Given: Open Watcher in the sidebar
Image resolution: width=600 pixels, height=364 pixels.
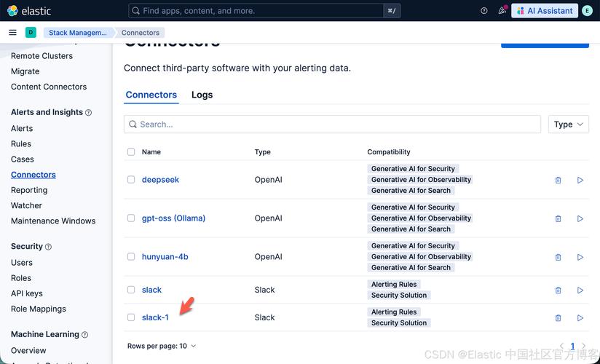Looking at the screenshot, I should (26, 205).
